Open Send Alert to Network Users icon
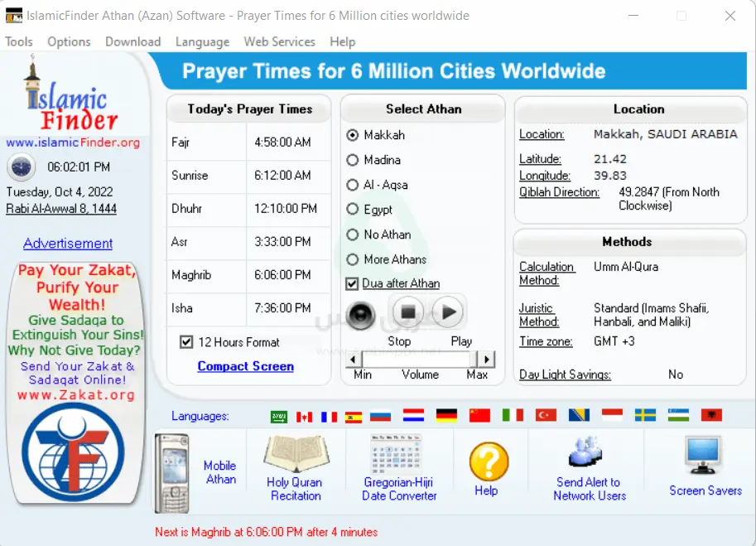 (590, 453)
